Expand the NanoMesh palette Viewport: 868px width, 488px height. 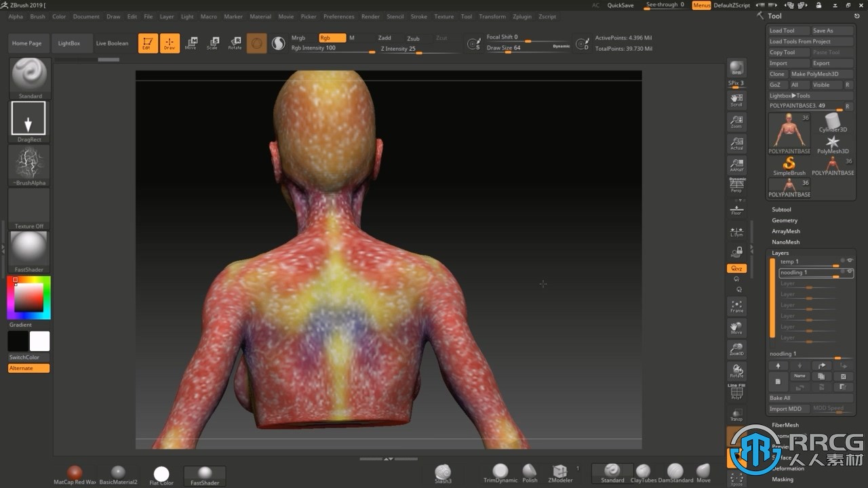(x=785, y=242)
